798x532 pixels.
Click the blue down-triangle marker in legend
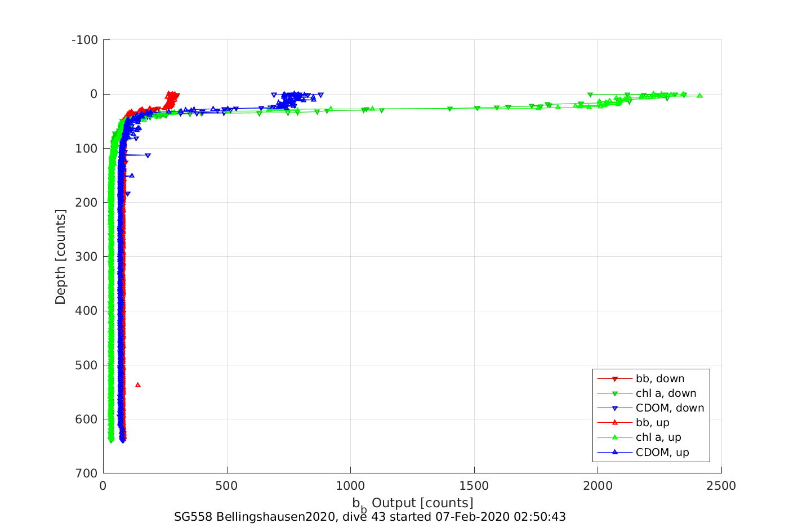coord(615,408)
